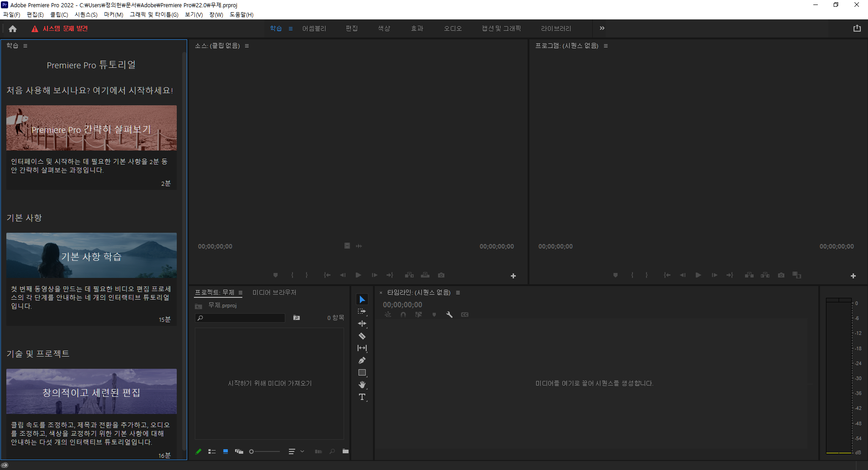Toggle project read/write green pencil

(198, 451)
